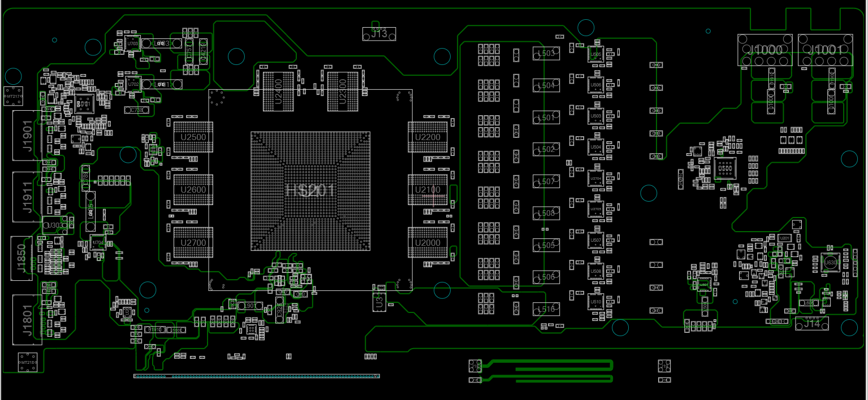Select memory chip U2700
Viewport: 868px width, 400px height.
(x=193, y=242)
